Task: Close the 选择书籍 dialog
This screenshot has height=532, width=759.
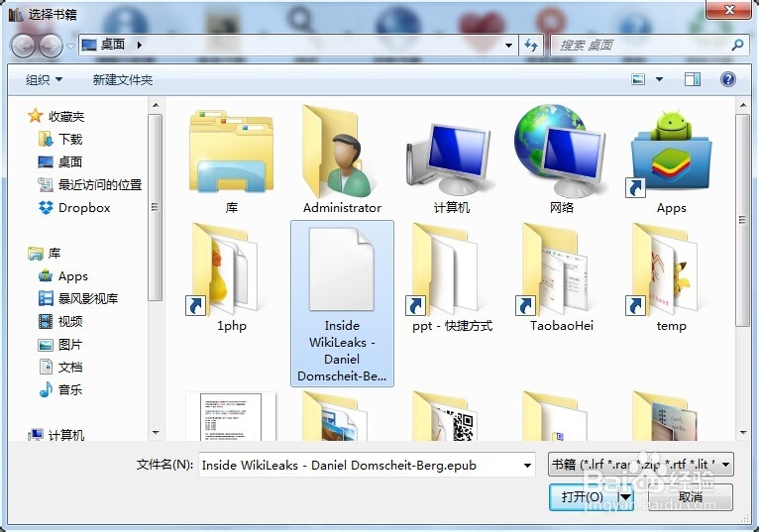Action: 729,10
